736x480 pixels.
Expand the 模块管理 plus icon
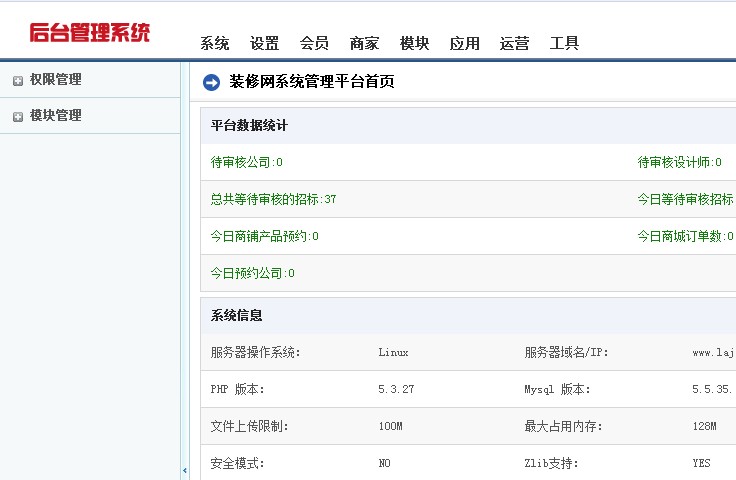click(18, 117)
